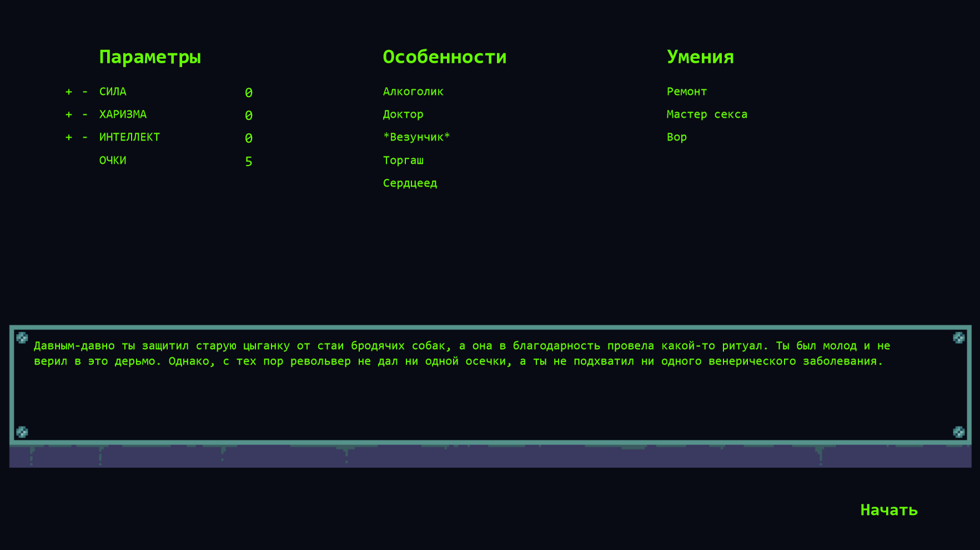
Task: Click the Особенности column header
Action: coord(444,57)
